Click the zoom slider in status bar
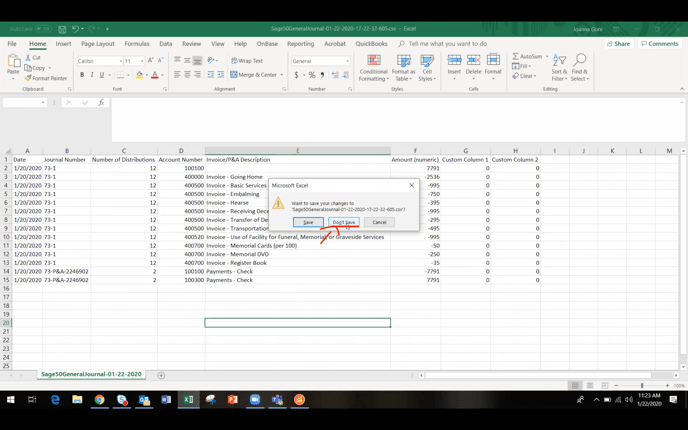Viewport: 688px width, 430px height. tap(641, 385)
